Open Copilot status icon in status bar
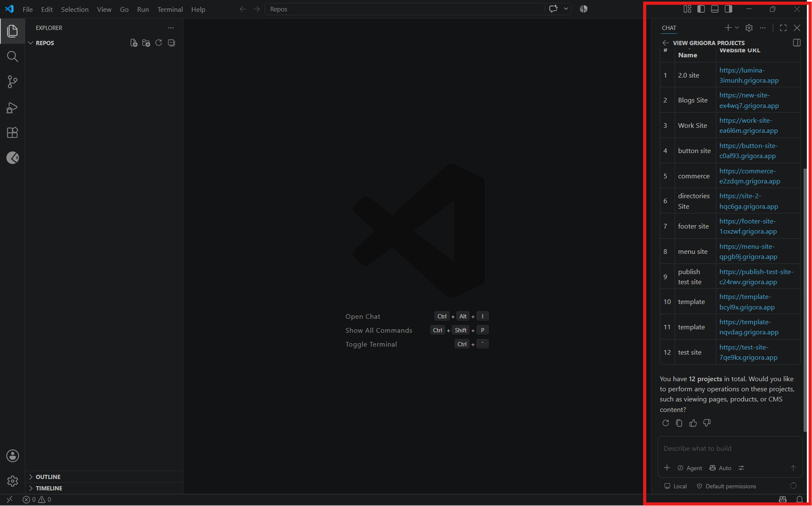 [783, 500]
